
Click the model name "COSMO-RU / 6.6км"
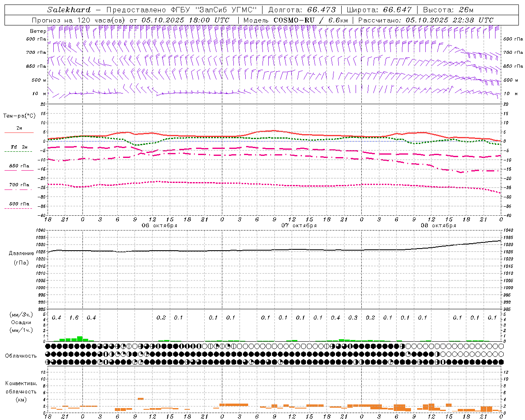coord(310,20)
